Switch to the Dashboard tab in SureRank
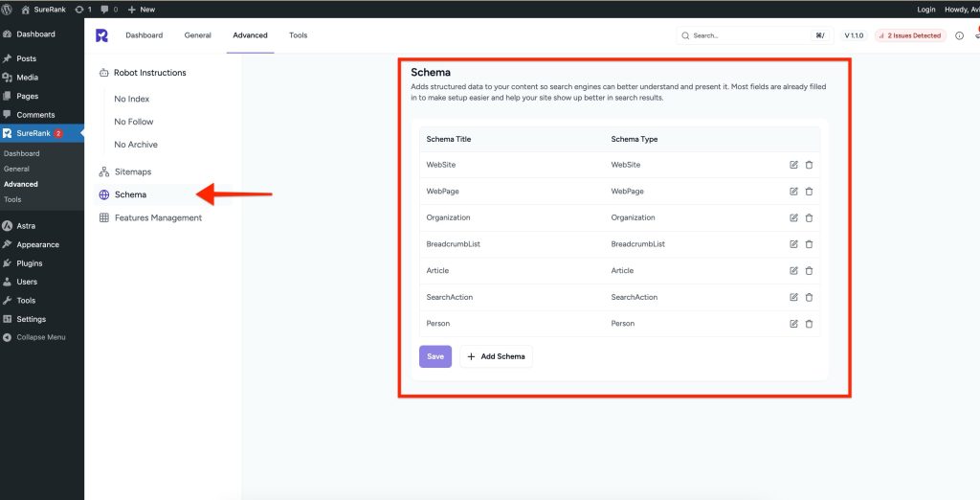Screen dimensions: 980x500 tap(145, 35)
